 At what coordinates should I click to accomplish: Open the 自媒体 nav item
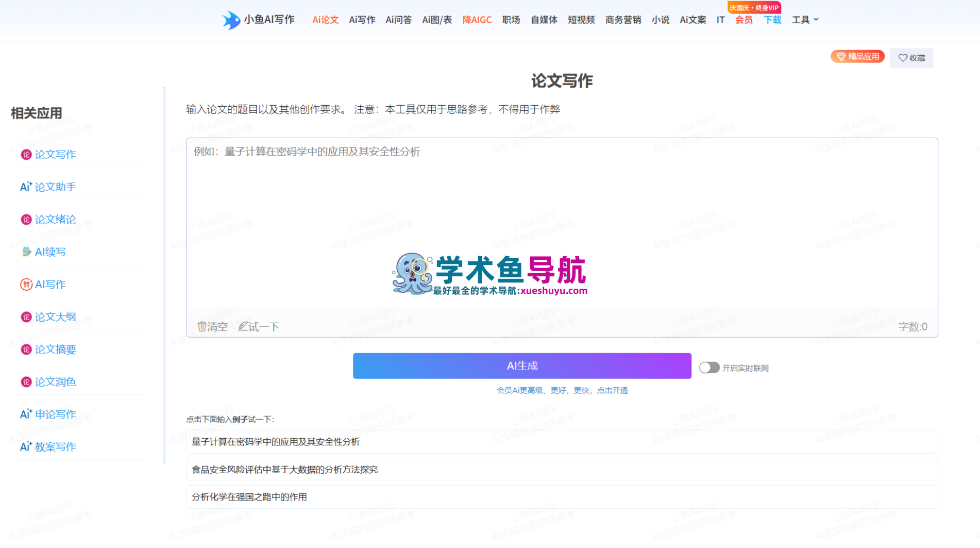544,20
